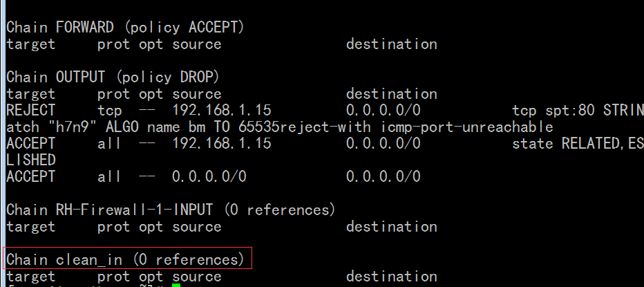Click "Chain RH-Firewall-1-INPUT (0 references)" line

tap(171, 210)
